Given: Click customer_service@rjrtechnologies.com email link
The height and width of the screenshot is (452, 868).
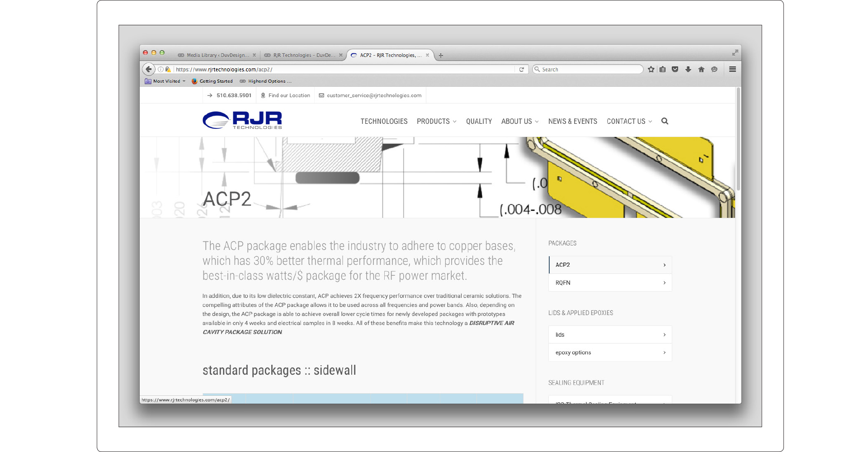Looking at the screenshot, I should (x=374, y=95).
